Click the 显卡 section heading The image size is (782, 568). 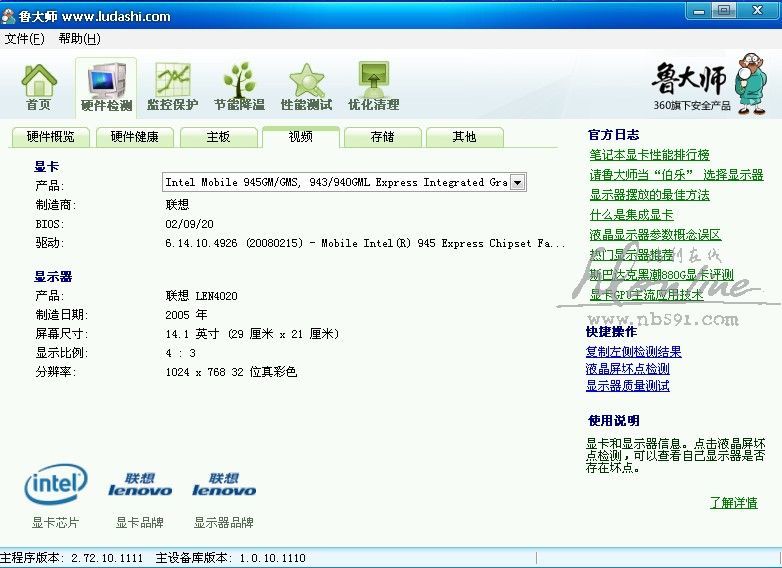(46, 167)
